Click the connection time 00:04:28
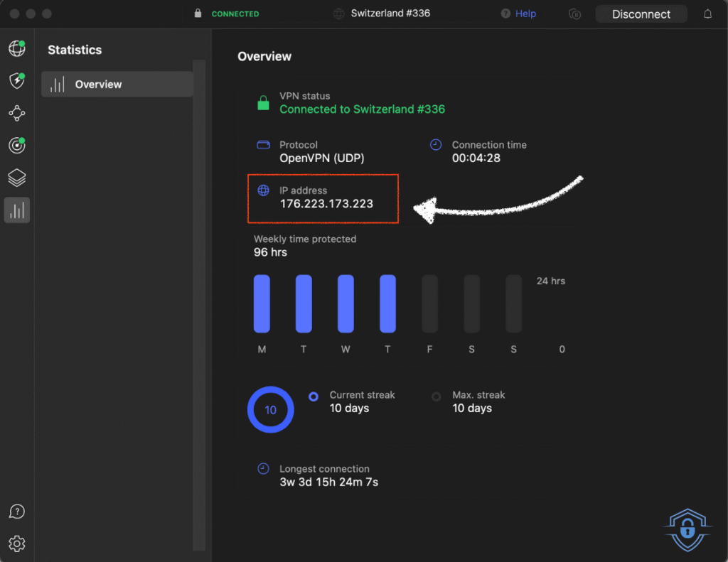 pos(476,158)
